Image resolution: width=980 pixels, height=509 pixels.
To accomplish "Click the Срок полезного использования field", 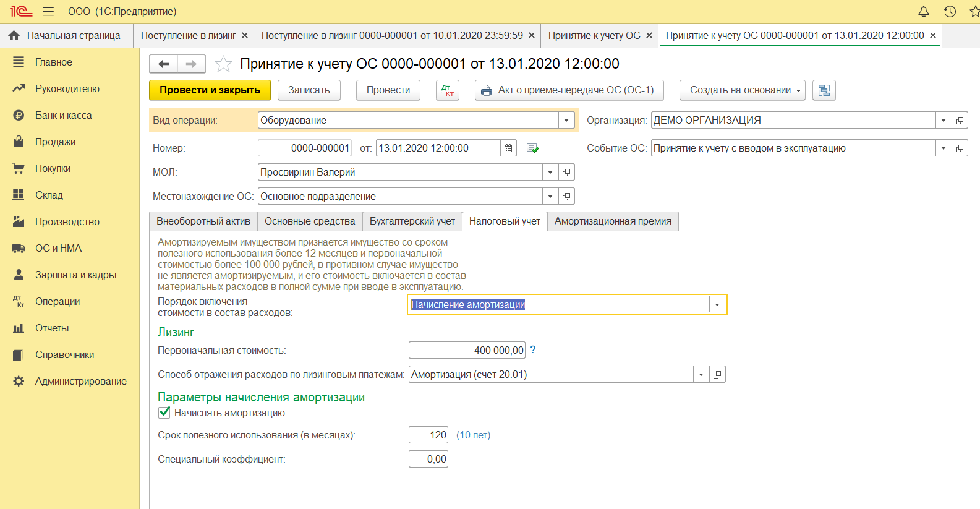I will coord(428,435).
